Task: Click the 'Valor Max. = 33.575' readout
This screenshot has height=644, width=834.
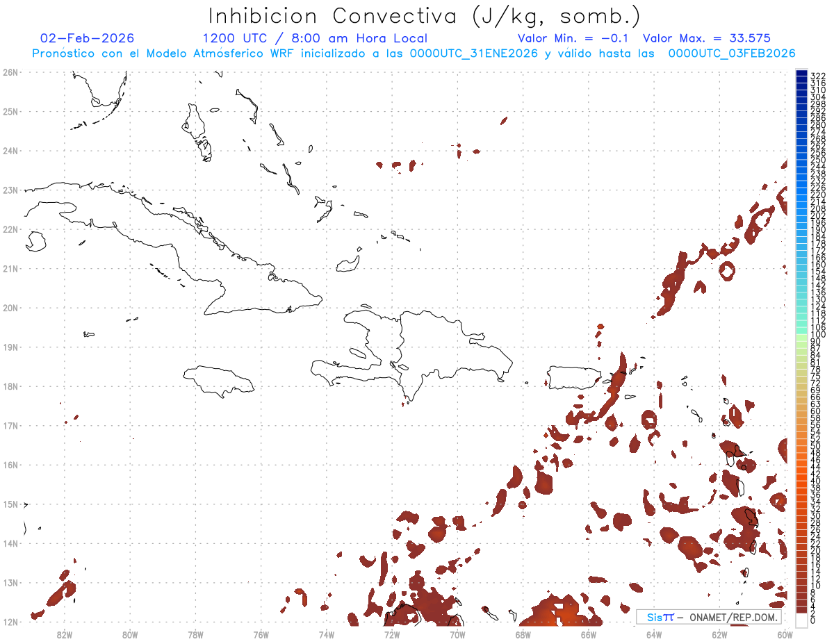Action: (707, 38)
